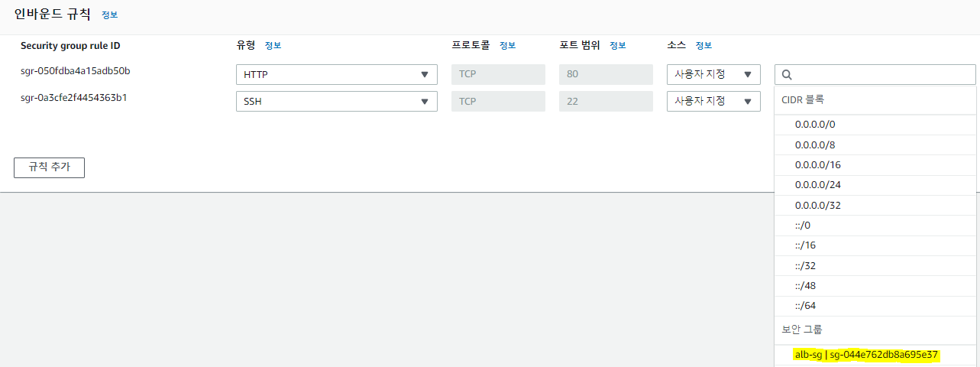
Task: Open 정보 link next to 인바운드 규칙
Action: pos(110,15)
